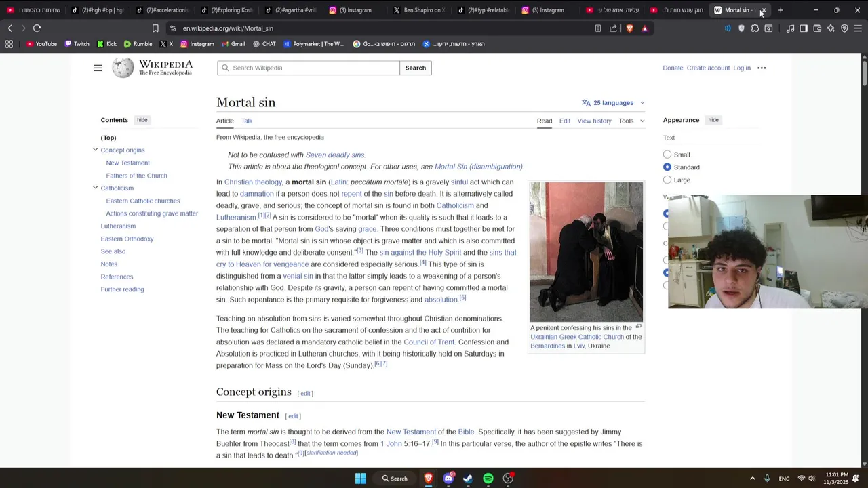Open the browser extensions puzzle icon
The width and height of the screenshot is (868, 488).
[x=755, y=28]
